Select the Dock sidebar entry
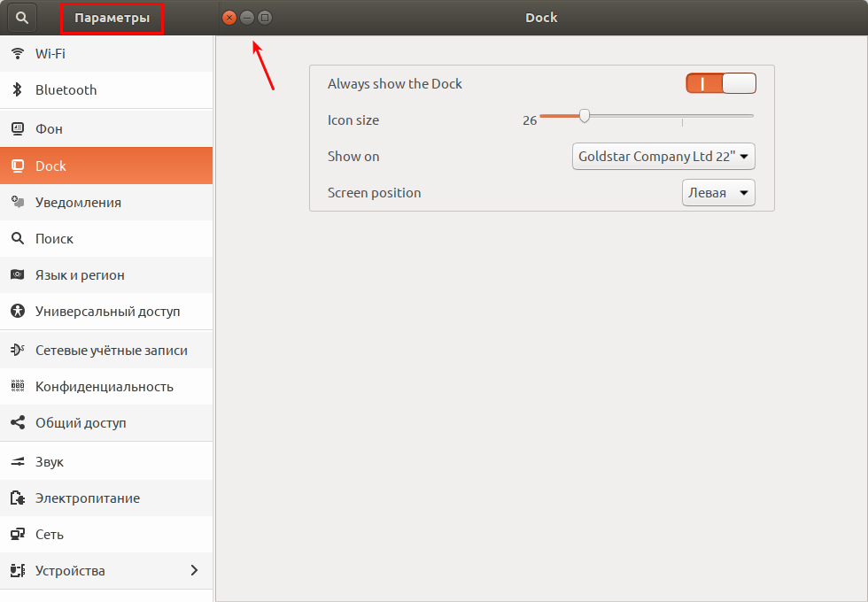Screen dimensions: 868x602 (x=106, y=166)
